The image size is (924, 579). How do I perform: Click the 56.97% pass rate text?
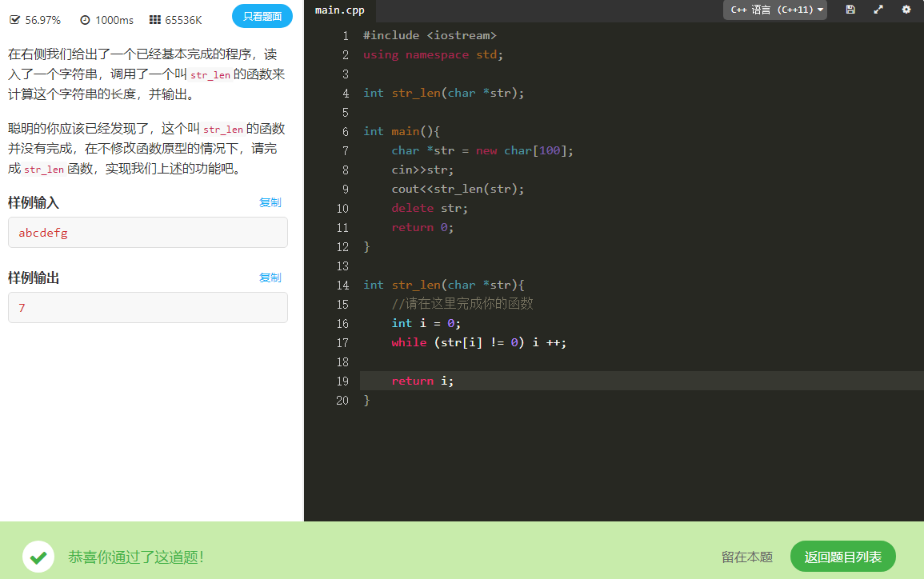point(43,20)
